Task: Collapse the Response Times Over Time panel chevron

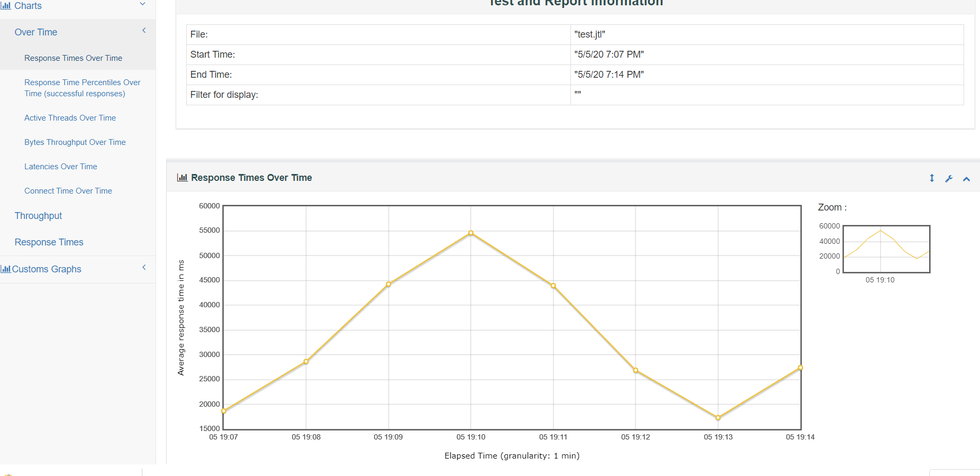Action: click(966, 179)
